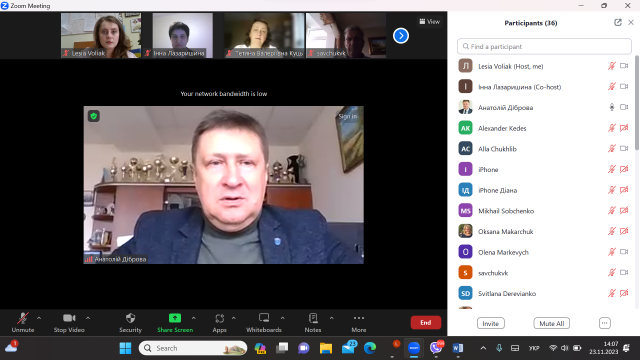
Task: Open Whiteboards
Action: click(264, 322)
